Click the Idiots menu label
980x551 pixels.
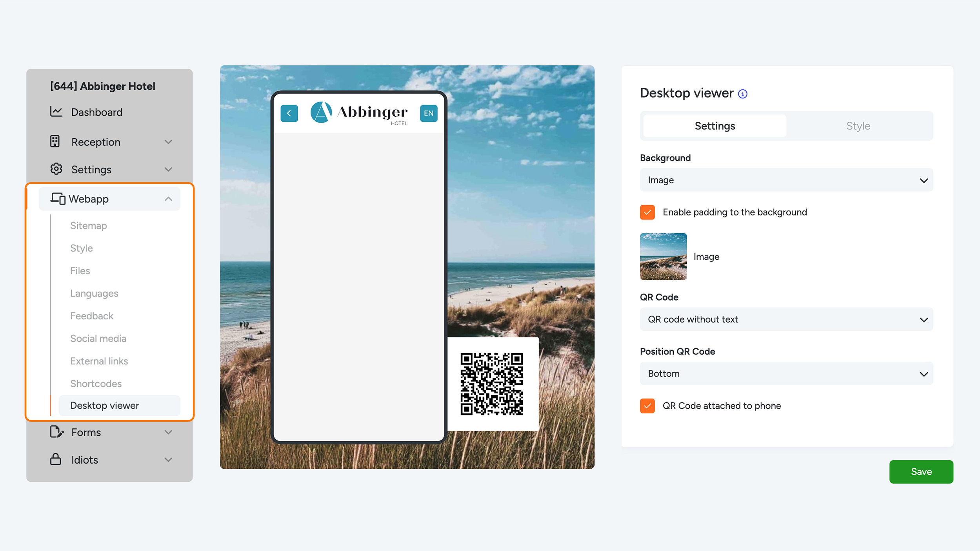point(85,460)
